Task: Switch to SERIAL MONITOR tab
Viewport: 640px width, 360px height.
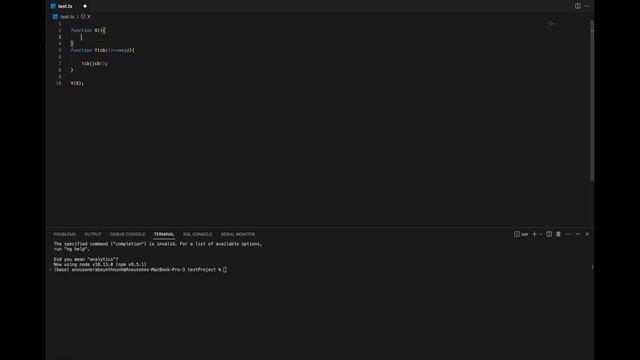Action: [238, 234]
